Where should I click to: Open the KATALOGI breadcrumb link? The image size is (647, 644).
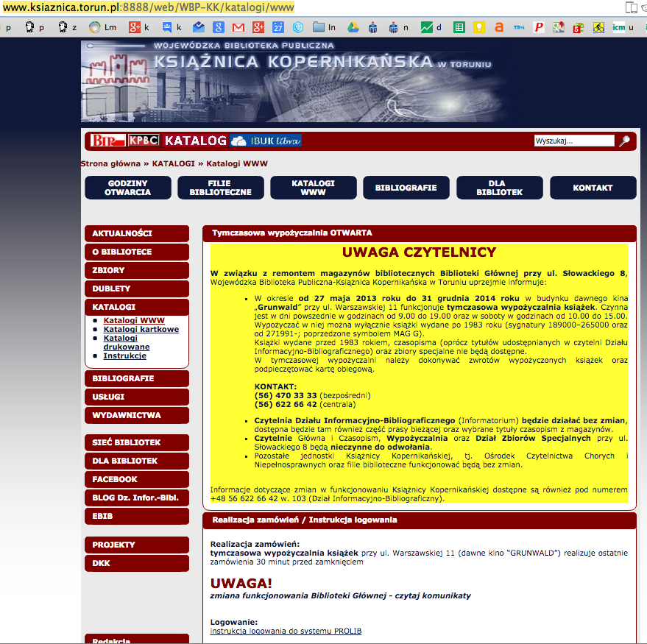(173, 164)
